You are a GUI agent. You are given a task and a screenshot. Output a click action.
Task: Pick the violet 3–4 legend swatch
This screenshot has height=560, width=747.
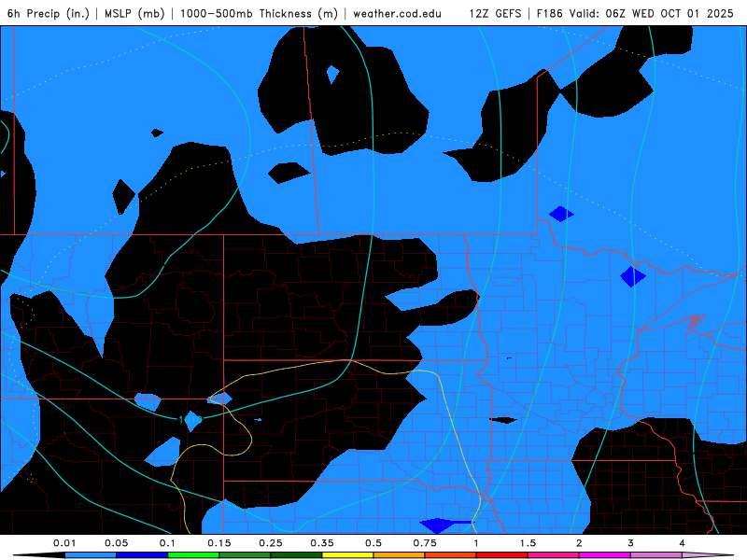coord(656,555)
